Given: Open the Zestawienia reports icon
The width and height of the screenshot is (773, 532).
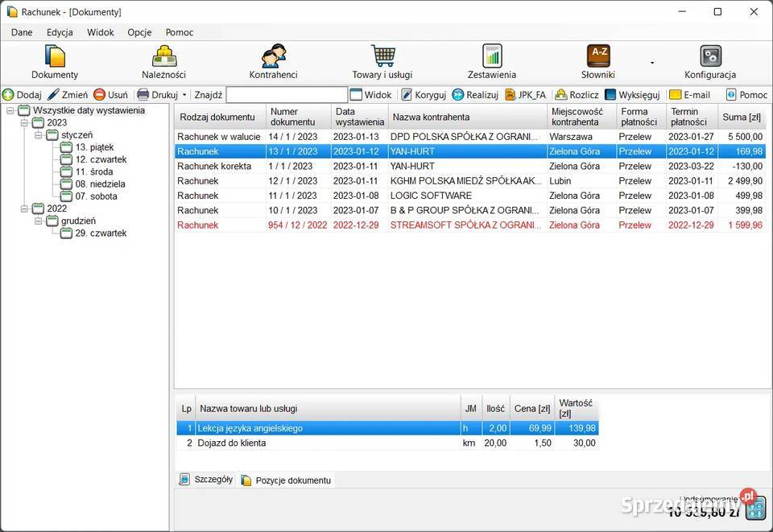Looking at the screenshot, I should (492, 56).
